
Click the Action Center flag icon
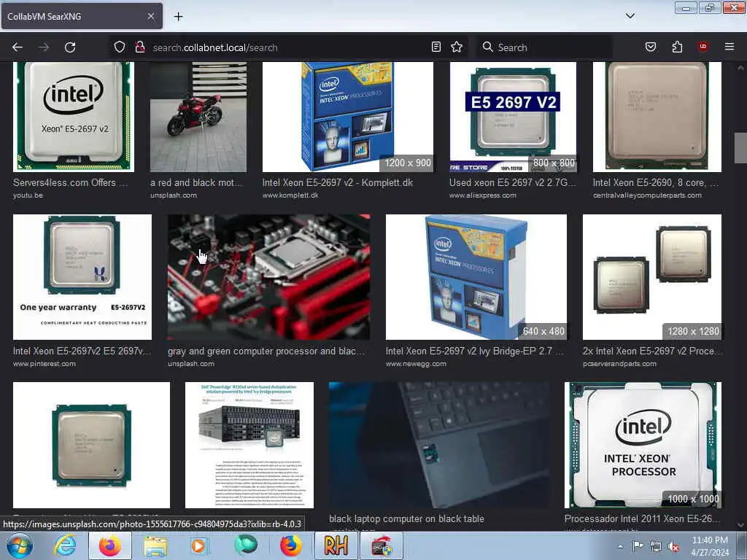pyautogui.click(x=638, y=546)
